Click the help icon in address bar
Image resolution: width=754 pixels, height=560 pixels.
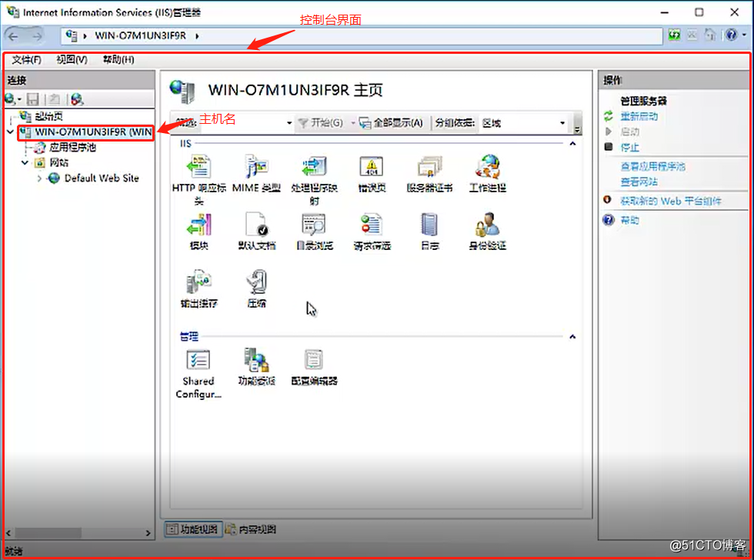coord(732,35)
